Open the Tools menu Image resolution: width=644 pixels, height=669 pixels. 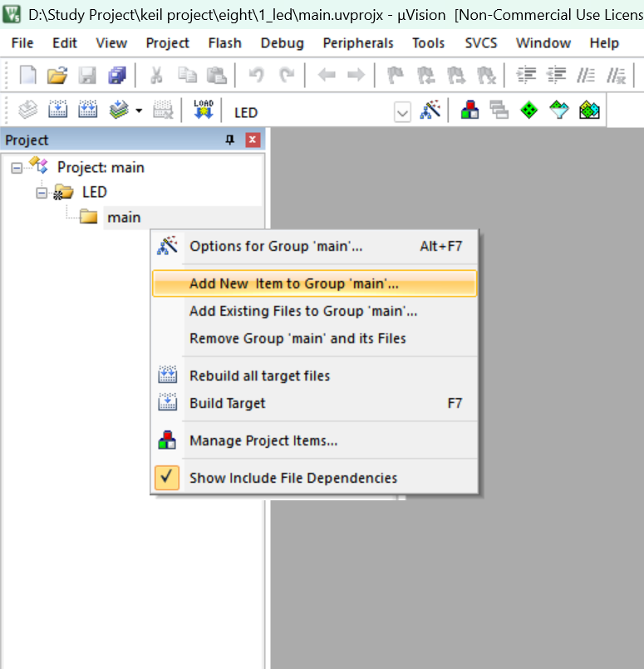click(x=428, y=43)
